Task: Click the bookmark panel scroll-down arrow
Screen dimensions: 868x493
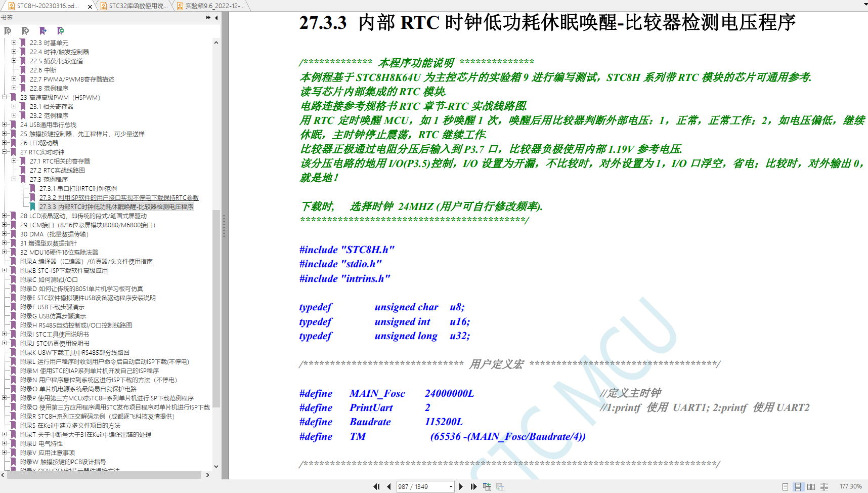Action: (x=216, y=467)
